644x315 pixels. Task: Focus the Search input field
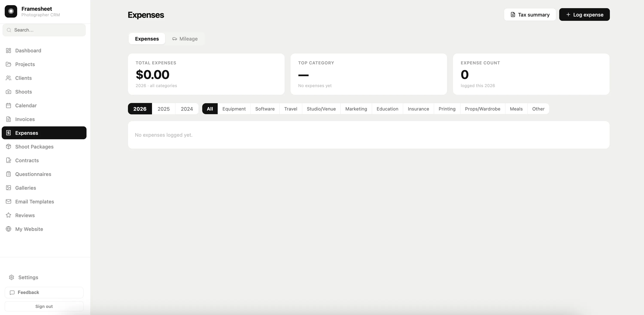pyautogui.click(x=44, y=30)
